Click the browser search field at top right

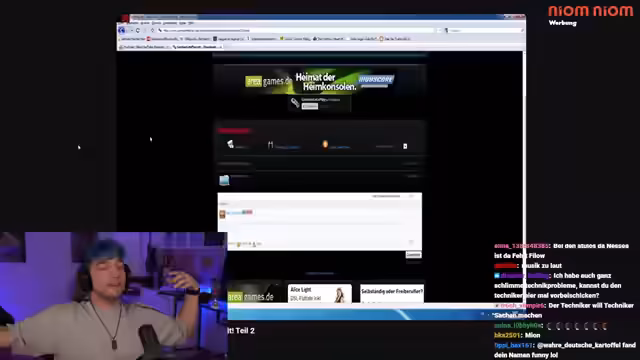click(x=484, y=31)
